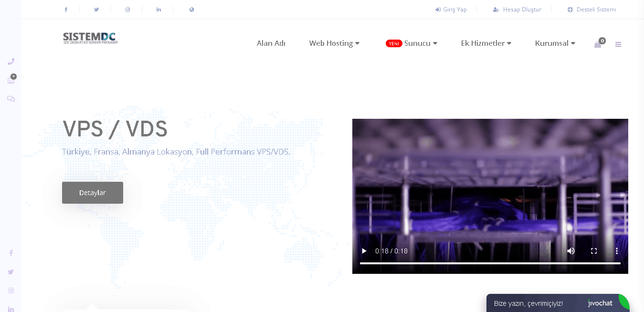The image size is (644, 312).
Task: Click the video progress bar
Action: pos(490,263)
